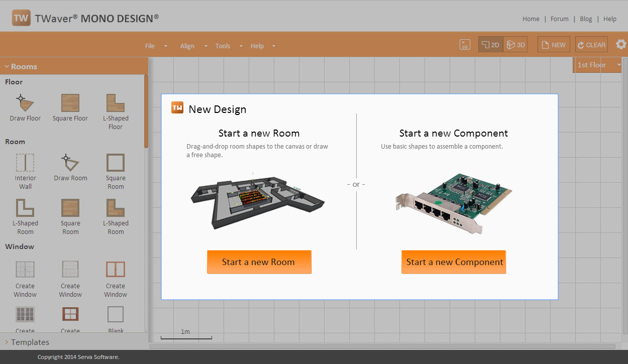Clear the canvas with CLEAR

tap(591, 45)
